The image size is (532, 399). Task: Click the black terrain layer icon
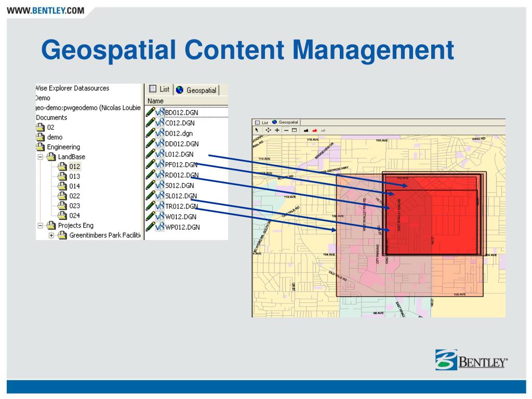[306, 130]
